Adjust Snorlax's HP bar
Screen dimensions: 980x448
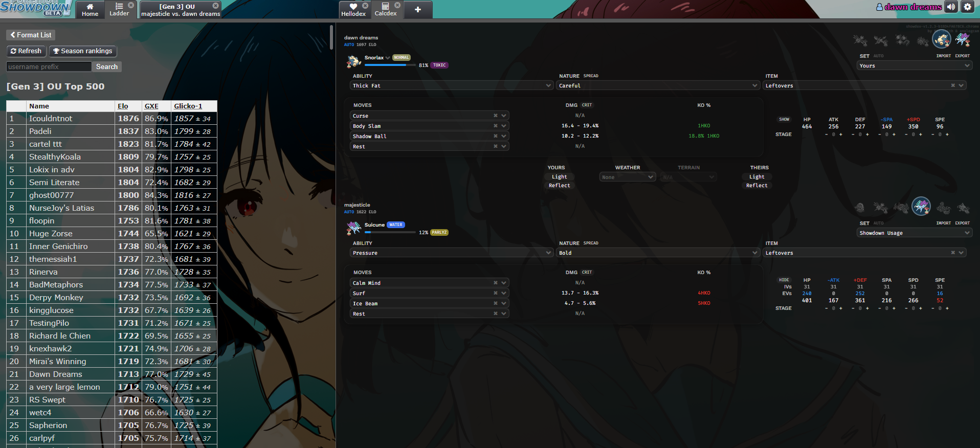coord(390,65)
